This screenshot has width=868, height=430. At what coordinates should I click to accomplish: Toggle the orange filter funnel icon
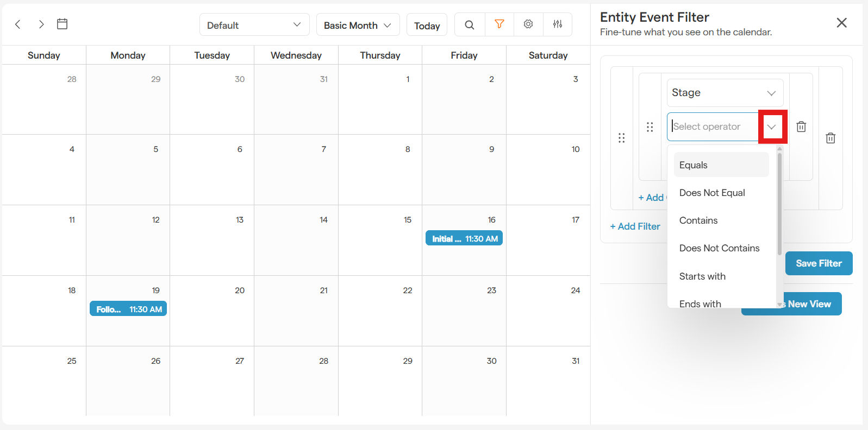tap(499, 24)
